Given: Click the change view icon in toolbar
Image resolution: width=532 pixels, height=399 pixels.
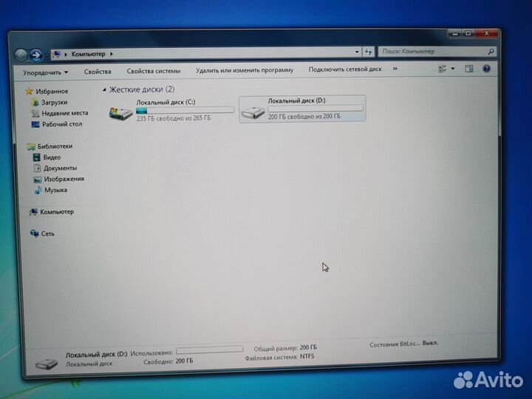Looking at the screenshot, I should [x=443, y=69].
